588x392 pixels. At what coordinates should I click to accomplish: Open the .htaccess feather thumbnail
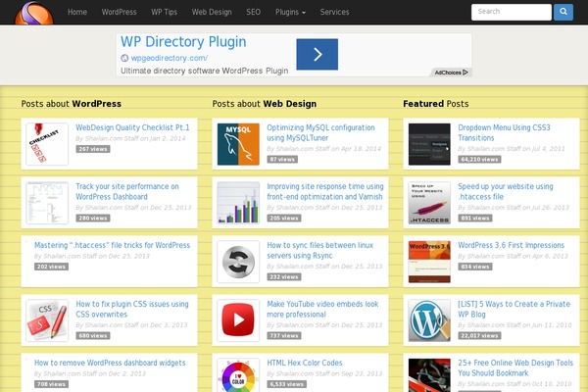click(429, 203)
